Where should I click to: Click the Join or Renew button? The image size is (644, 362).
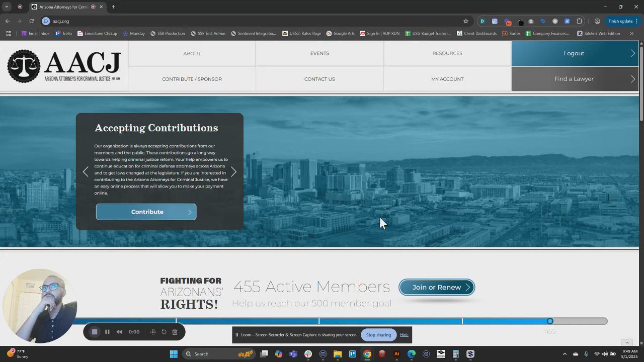(437, 287)
